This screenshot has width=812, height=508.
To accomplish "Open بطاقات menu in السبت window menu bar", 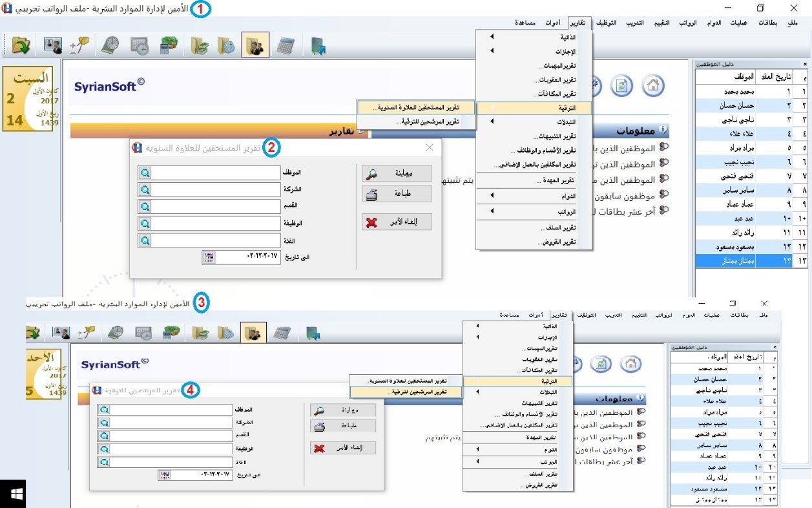I will tap(767, 23).
